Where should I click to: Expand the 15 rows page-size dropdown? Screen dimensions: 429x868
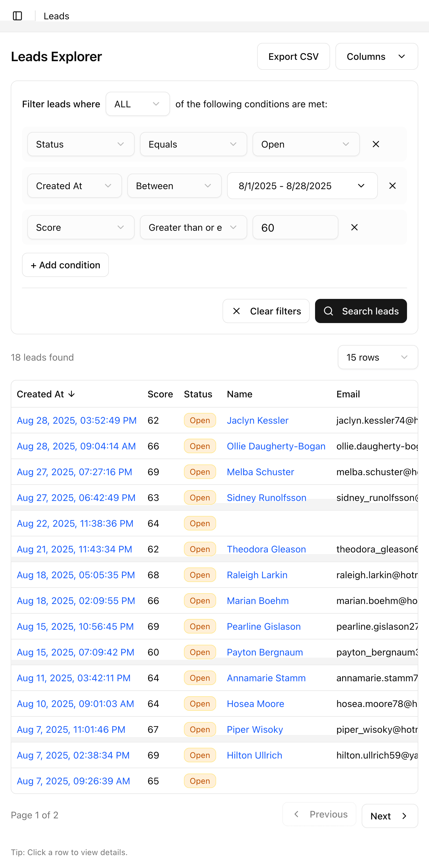click(x=378, y=357)
